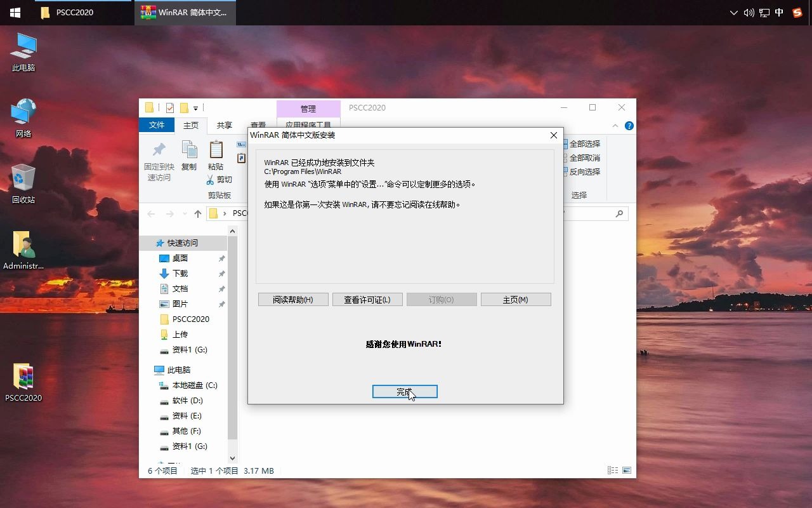812x508 pixels.
Task: Open 本地磁盘 (C:) drive
Action: pos(195,385)
